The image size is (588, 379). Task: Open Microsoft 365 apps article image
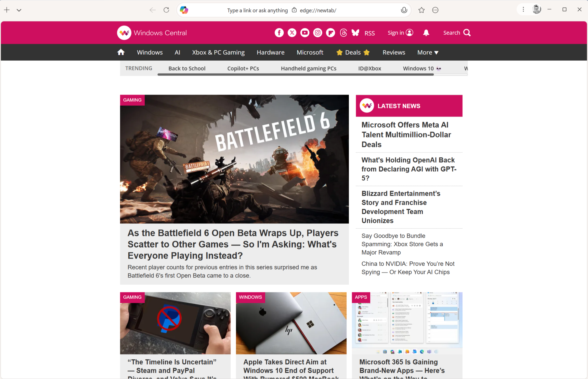[407, 323]
